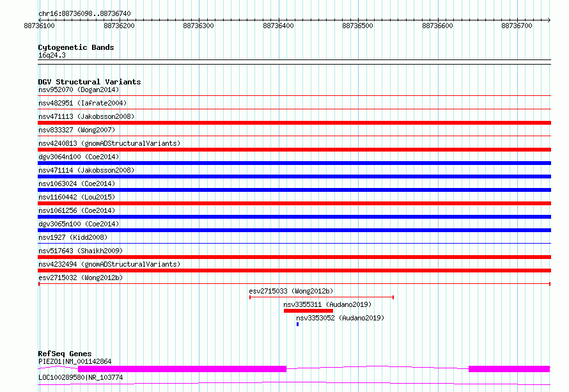This screenshot has height=392, width=569.
Task: Click the large magenta PIEZO1 exon block
Action: click(x=182, y=369)
